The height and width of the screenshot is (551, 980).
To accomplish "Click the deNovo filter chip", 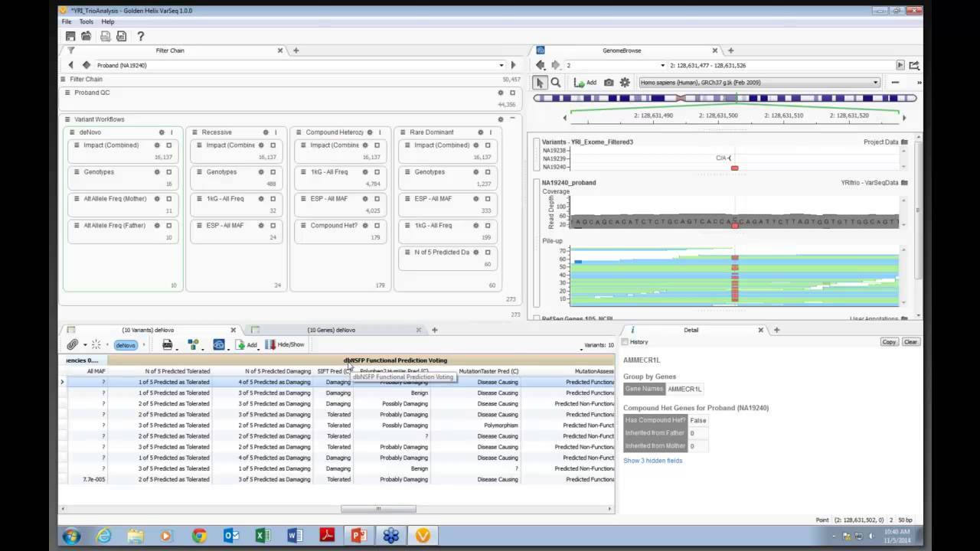I will (126, 345).
